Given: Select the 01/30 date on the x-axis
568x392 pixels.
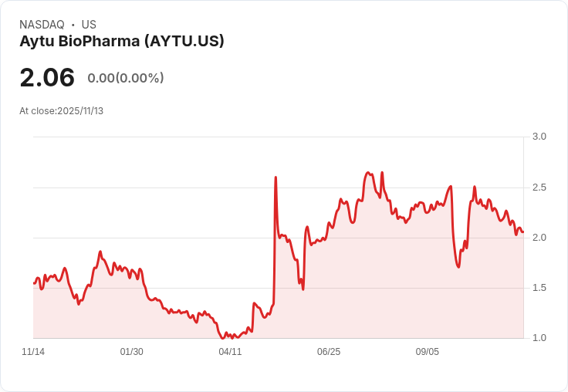Looking at the screenshot, I should 132,352.
